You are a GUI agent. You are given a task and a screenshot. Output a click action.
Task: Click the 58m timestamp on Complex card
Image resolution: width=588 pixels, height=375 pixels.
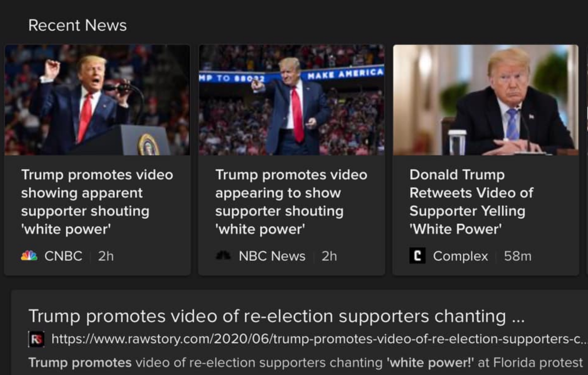pyautogui.click(x=518, y=256)
